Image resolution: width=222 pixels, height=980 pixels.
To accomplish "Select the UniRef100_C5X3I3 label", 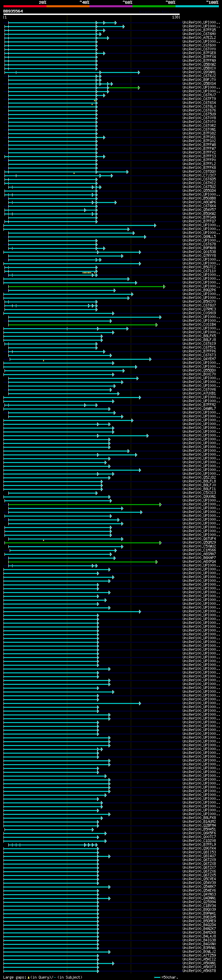I will coord(199,493).
